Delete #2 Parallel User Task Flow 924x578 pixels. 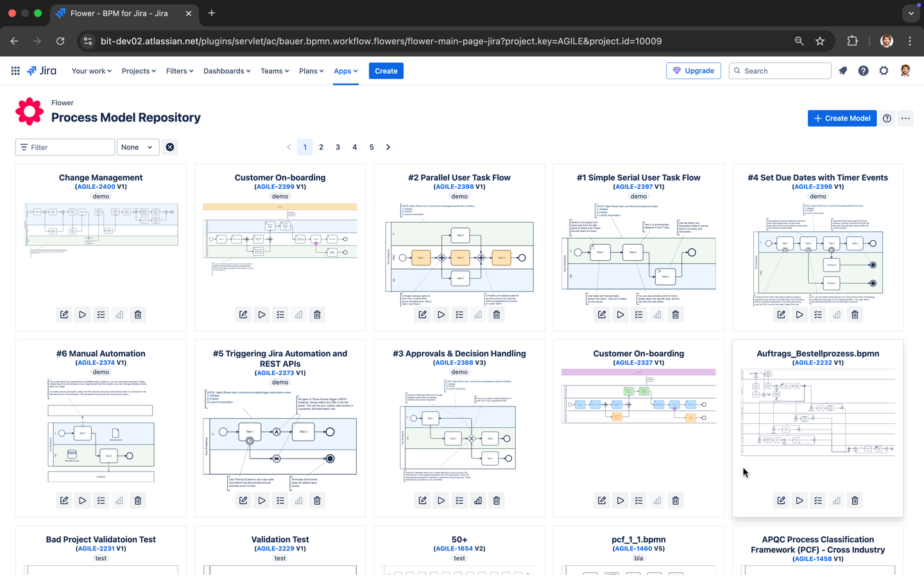pos(497,315)
